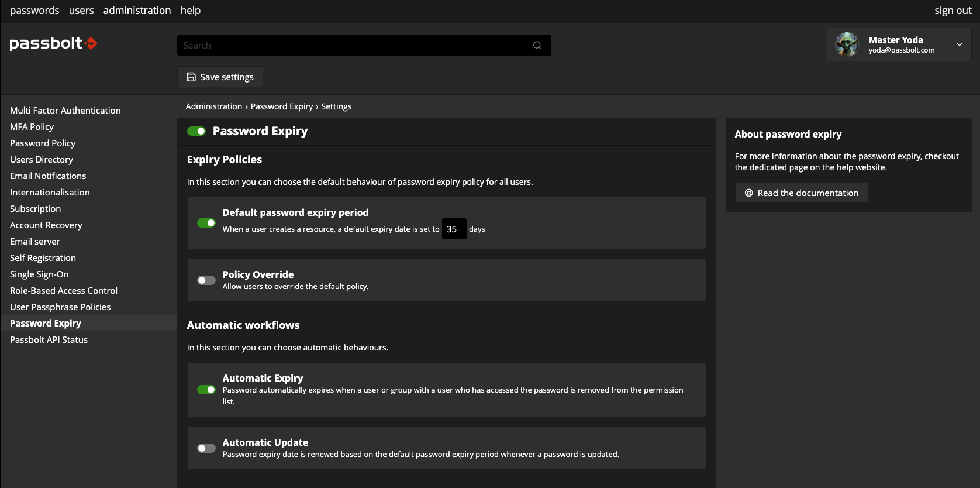The width and height of the screenshot is (980, 488).
Task: Open the help top menu
Action: tap(191, 11)
